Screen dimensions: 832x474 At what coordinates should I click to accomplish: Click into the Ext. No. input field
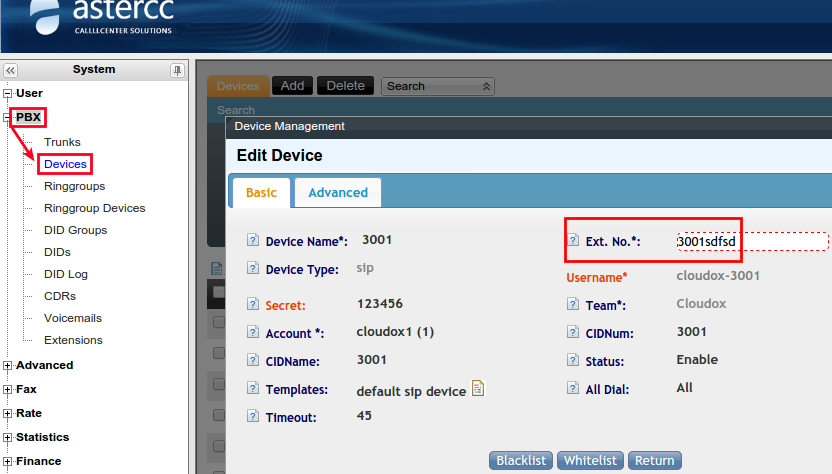pos(751,241)
